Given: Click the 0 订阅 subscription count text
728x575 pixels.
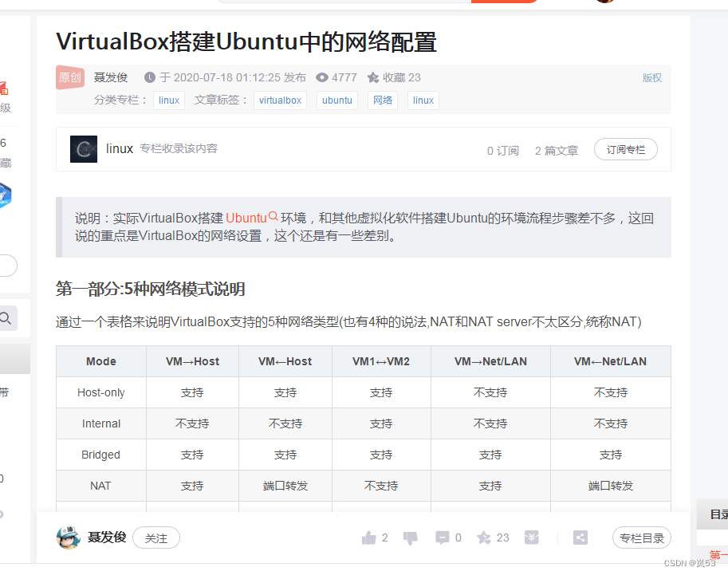Looking at the screenshot, I should [x=503, y=151].
